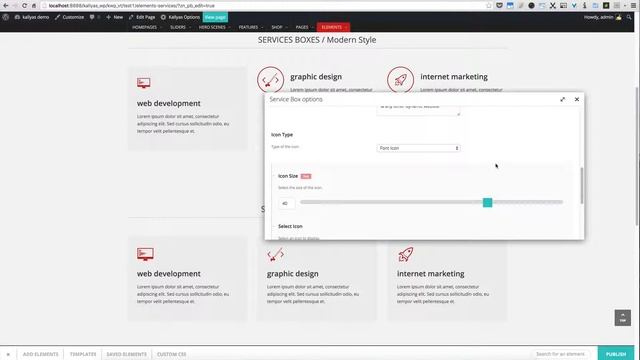Bookmark page with the star icon
The height and width of the screenshot is (360, 640).
coord(489,6)
